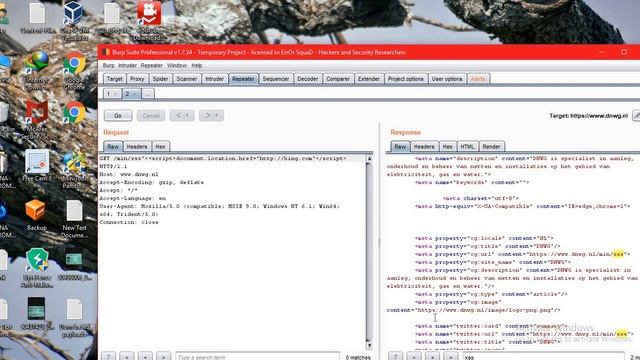Select Request Hex view tab
640x360 pixels.
[160, 147]
